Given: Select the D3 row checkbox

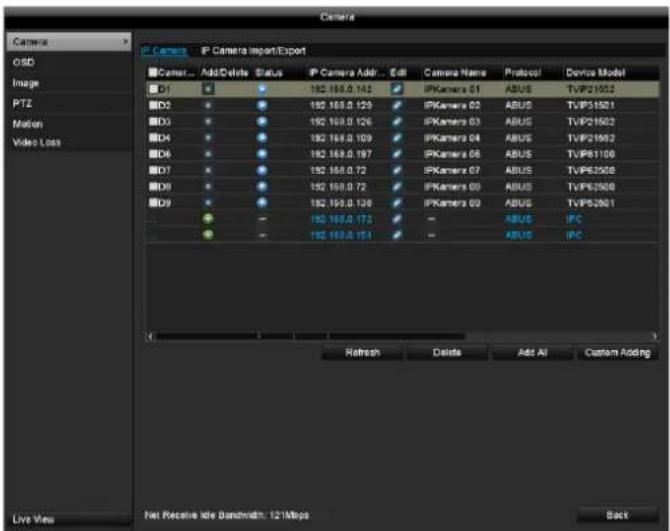Looking at the screenshot, I should (x=153, y=121).
